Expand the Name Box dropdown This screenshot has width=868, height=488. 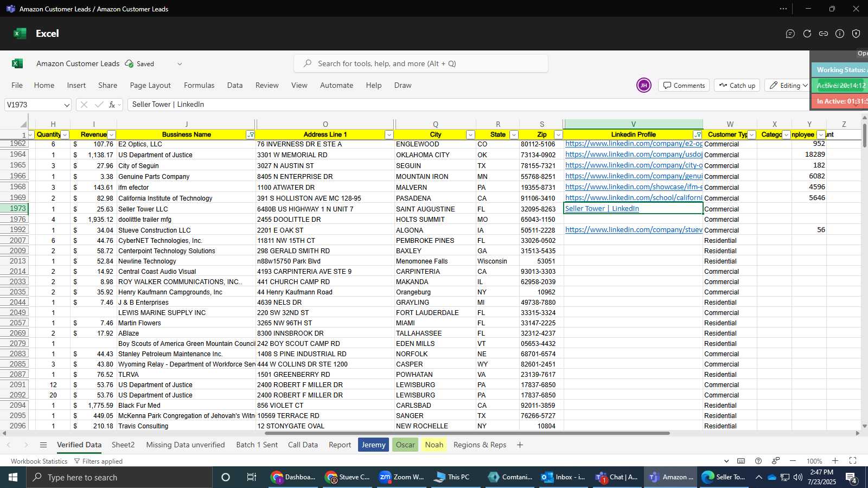click(67, 105)
